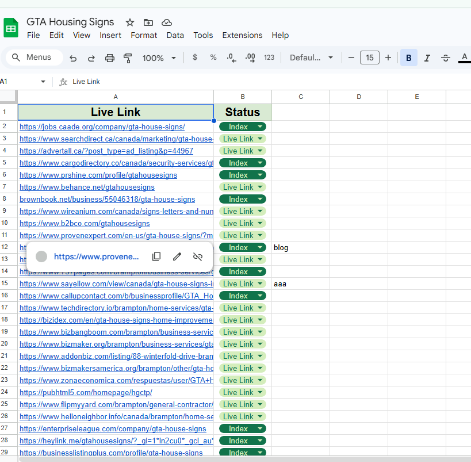Copy link in the hyperlink popup

156,256
